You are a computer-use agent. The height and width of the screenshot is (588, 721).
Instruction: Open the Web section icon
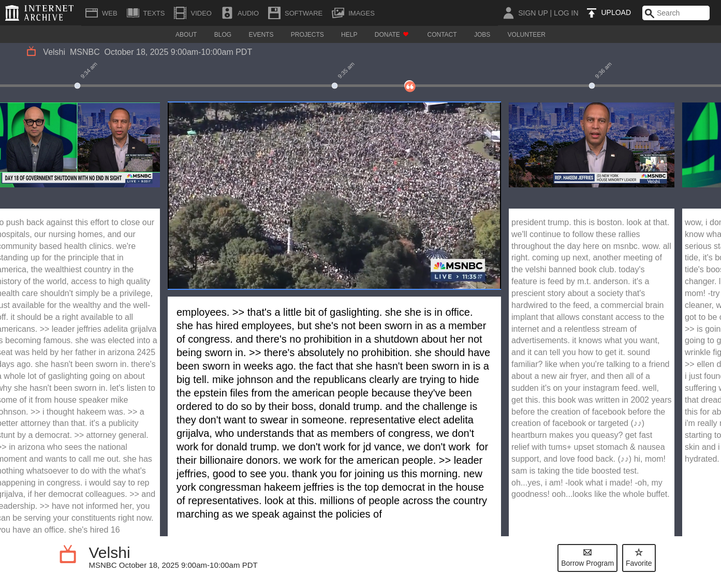tap(92, 13)
